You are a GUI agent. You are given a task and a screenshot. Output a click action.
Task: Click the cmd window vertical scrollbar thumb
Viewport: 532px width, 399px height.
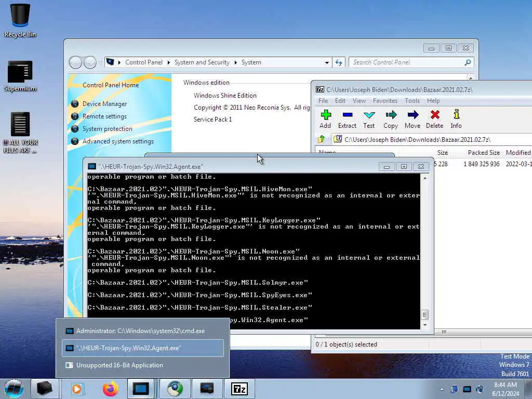(x=425, y=315)
